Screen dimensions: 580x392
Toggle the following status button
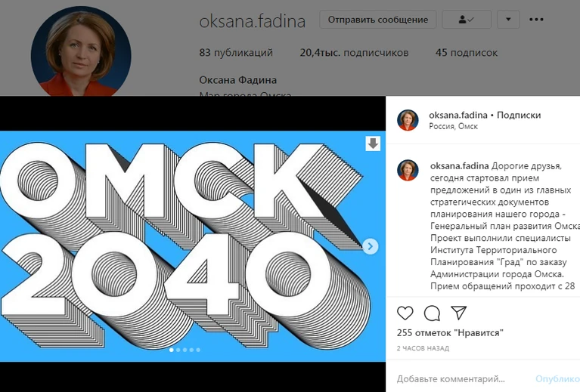point(467,20)
